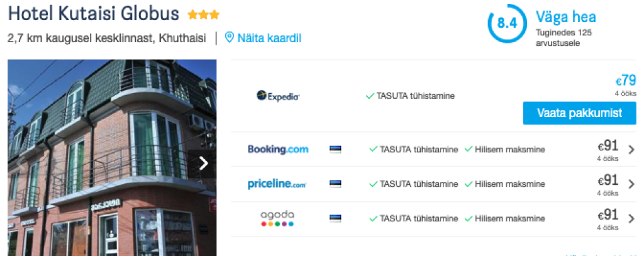Click the map pin icon
Viewport: 644px width, 256px height.
point(230,38)
